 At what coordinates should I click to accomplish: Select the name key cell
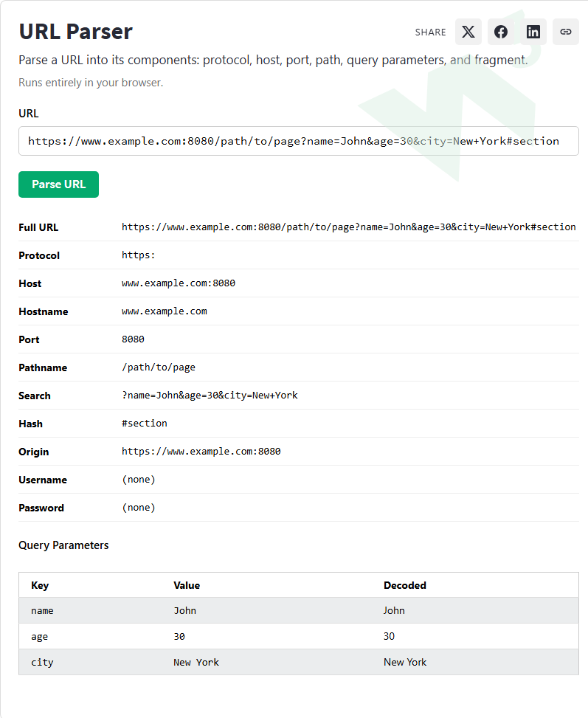pos(42,610)
